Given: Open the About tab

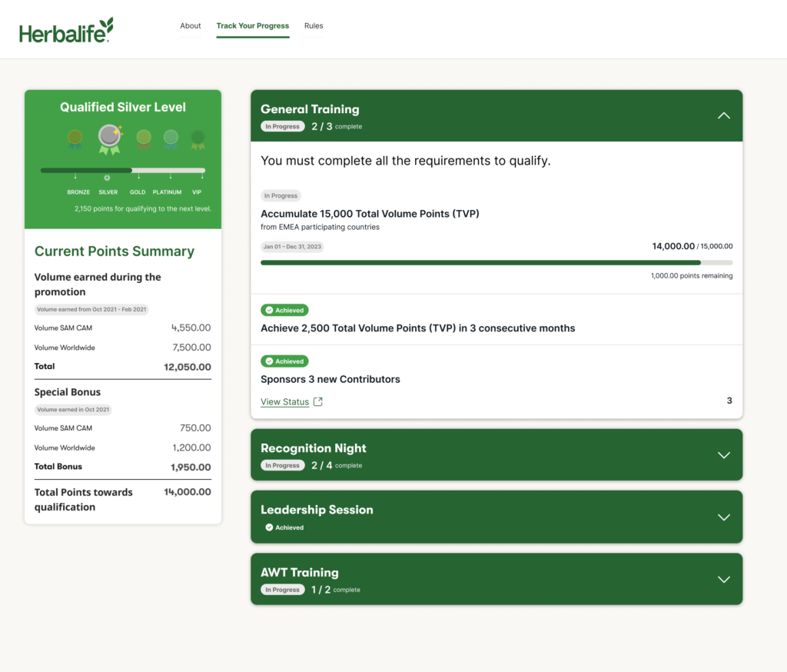Looking at the screenshot, I should (191, 25).
